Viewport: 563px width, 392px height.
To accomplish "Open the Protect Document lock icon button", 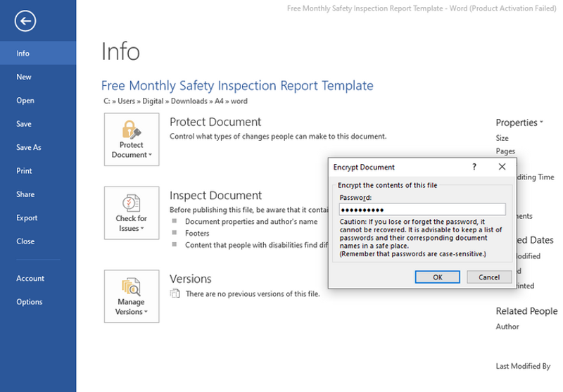I will pyautogui.click(x=132, y=139).
